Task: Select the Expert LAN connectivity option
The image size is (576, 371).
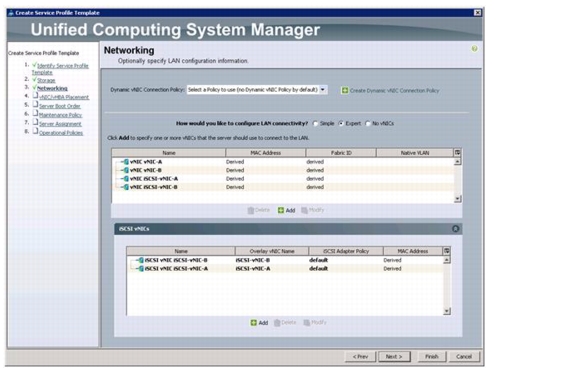Action: [341, 123]
